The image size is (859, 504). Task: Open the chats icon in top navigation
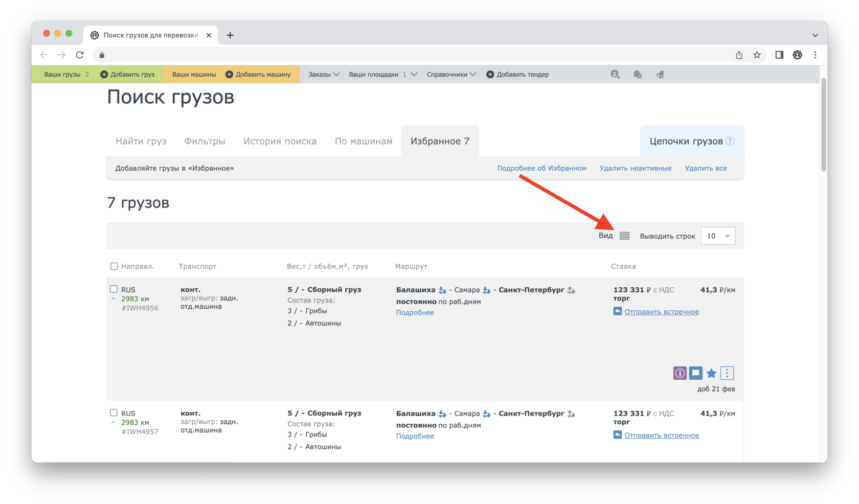pos(638,75)
